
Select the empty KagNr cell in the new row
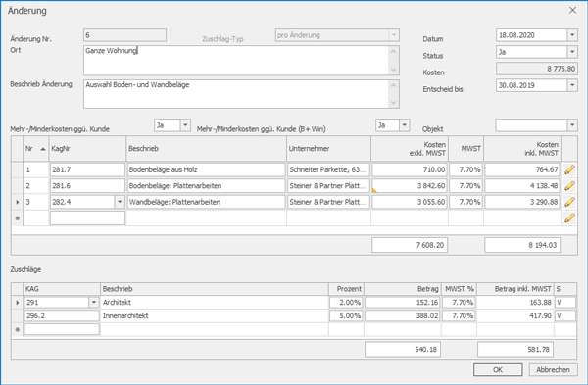click(x=87, y=218)
